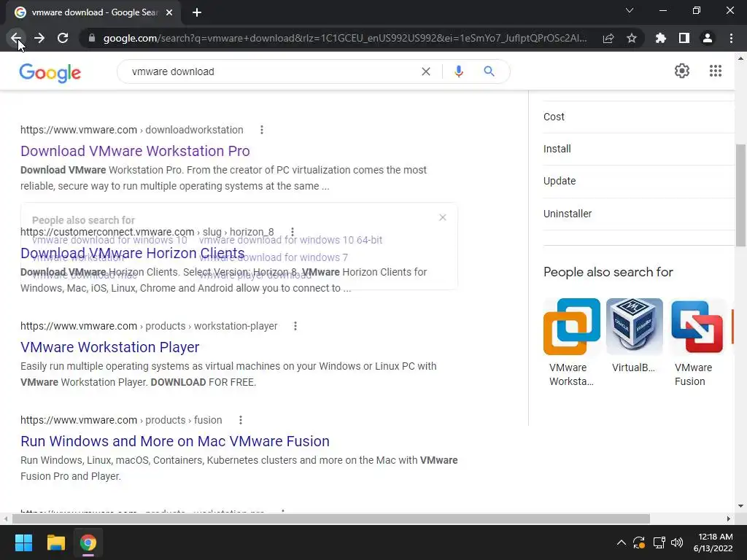This screenshot has width=747, height=560.
Task: Expand the Uninstaller row
Action: (x=638, y=214)
